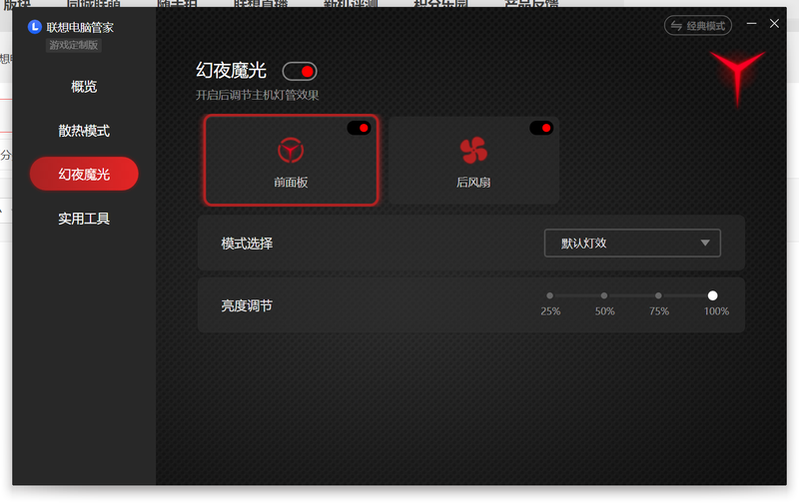This screenshot has height=503, width=799.
Task: Open the 概览 overview tab
Action: [84, 87]
